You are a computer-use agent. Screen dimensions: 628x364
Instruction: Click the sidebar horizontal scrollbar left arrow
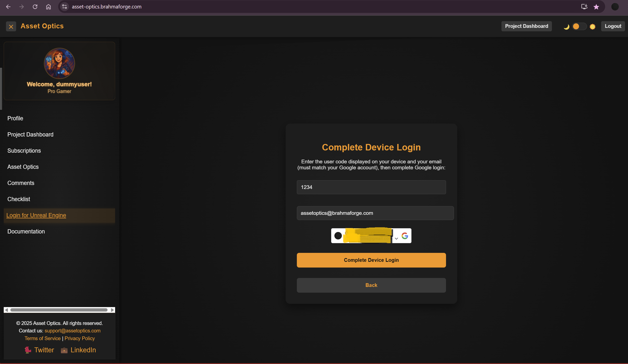coord(7,310)
